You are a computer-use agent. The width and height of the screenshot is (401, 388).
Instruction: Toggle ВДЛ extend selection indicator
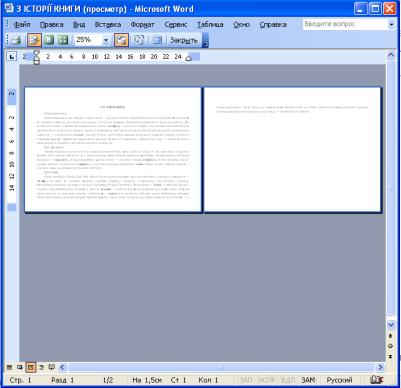tap(288, 380)
